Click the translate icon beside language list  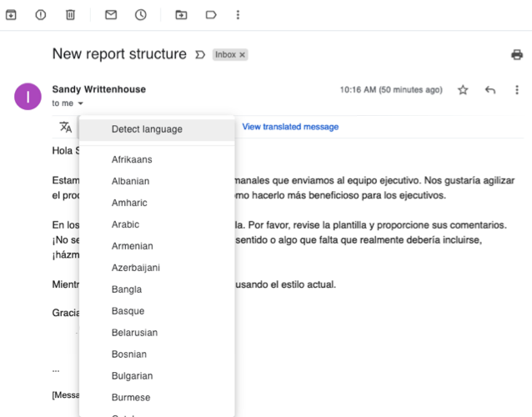tap(65, 127)
